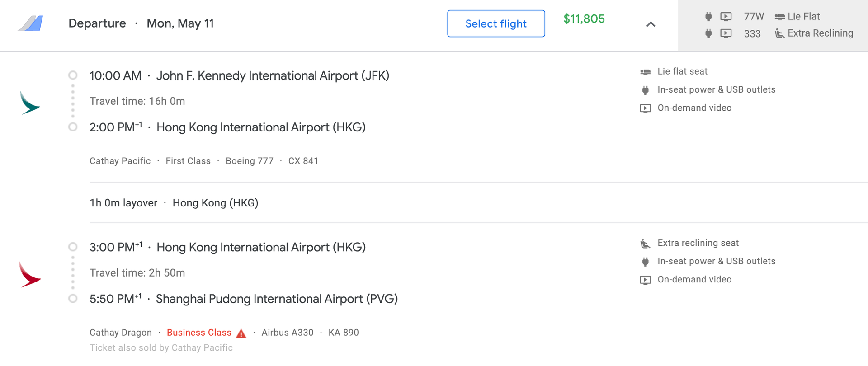Click the Business Class warning triangle icon
Screen dimensions: 868x366
[241, 333]
